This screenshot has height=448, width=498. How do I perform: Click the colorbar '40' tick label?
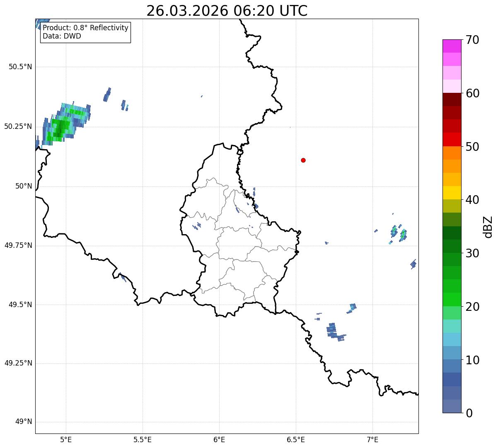pyautogui.click(x=472, y=200)
